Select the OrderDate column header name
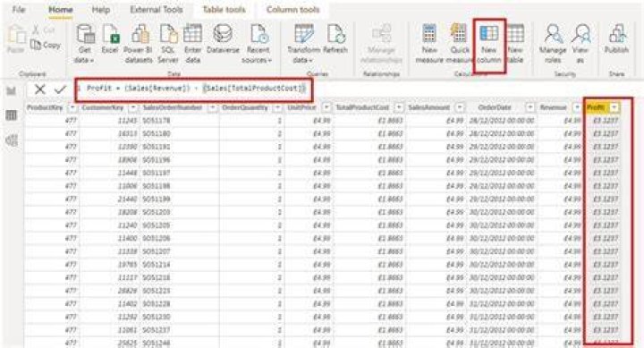644x348 pixels. (x=495, y=107)
